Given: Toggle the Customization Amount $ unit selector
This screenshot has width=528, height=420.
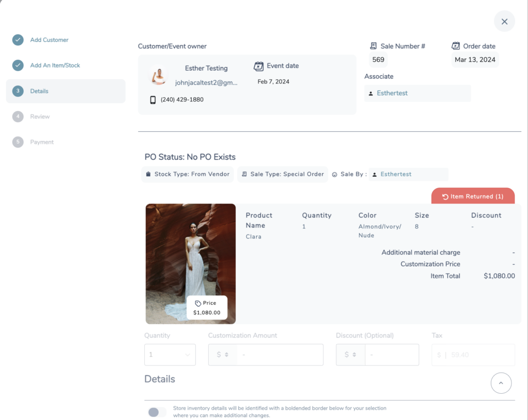Looking at the screenshot, I should 223,355.
